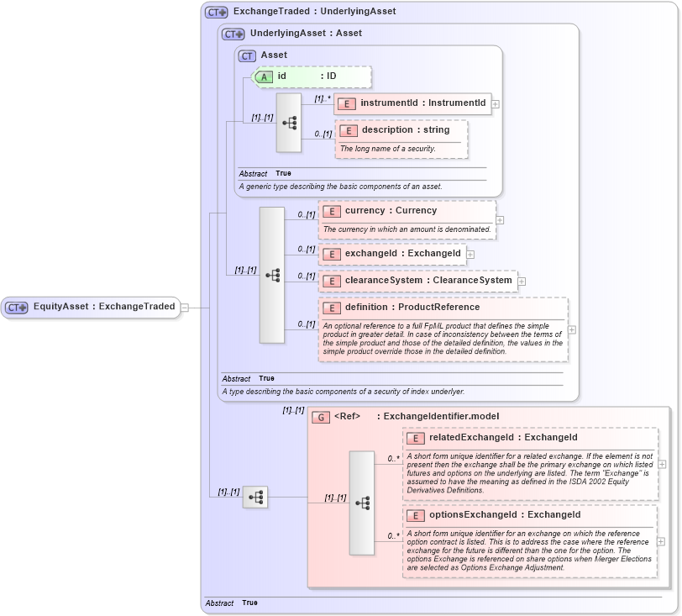
Task: Expand relatedExchangeId via its plus box
Action: pos(662,463)
